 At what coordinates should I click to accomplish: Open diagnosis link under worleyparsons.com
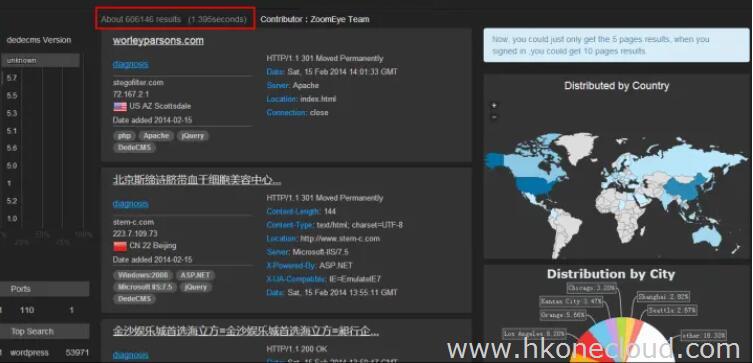tap(131, 64)
